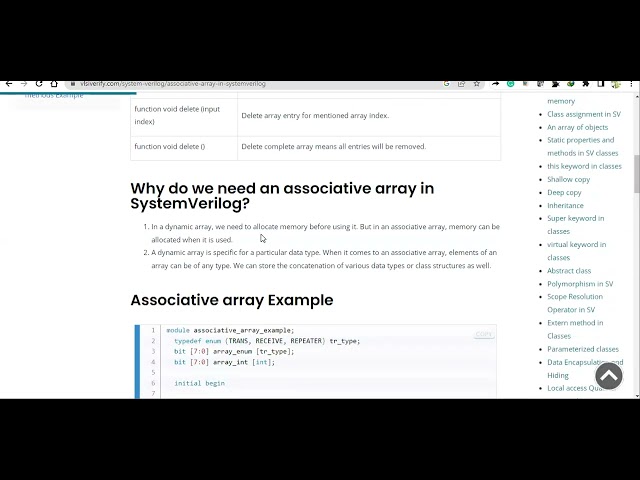Click code line 'bit [7:0] array_enum [tr_type];'
Viewport: 640px width, 480px height.
[x=234, y=351]
